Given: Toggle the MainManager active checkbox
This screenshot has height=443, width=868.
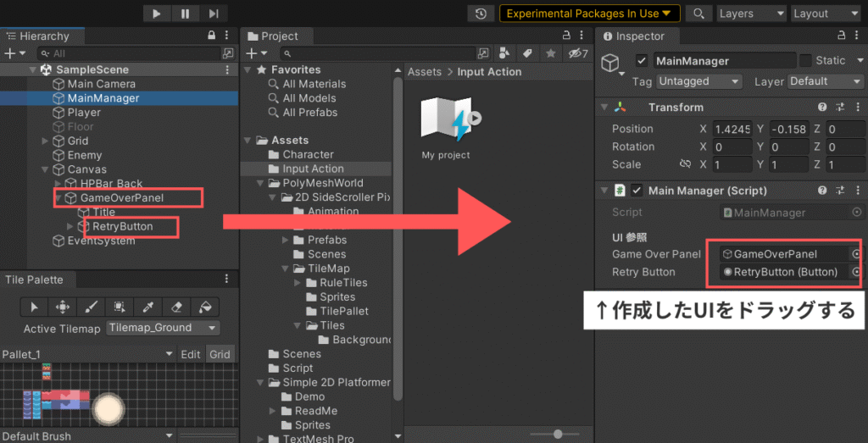Looking at the screenshot, I should click(642, 60).
